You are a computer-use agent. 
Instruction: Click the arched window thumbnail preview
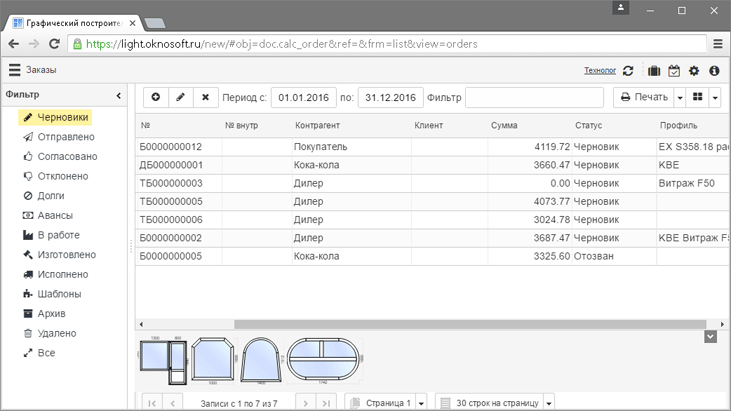[261, 361]
